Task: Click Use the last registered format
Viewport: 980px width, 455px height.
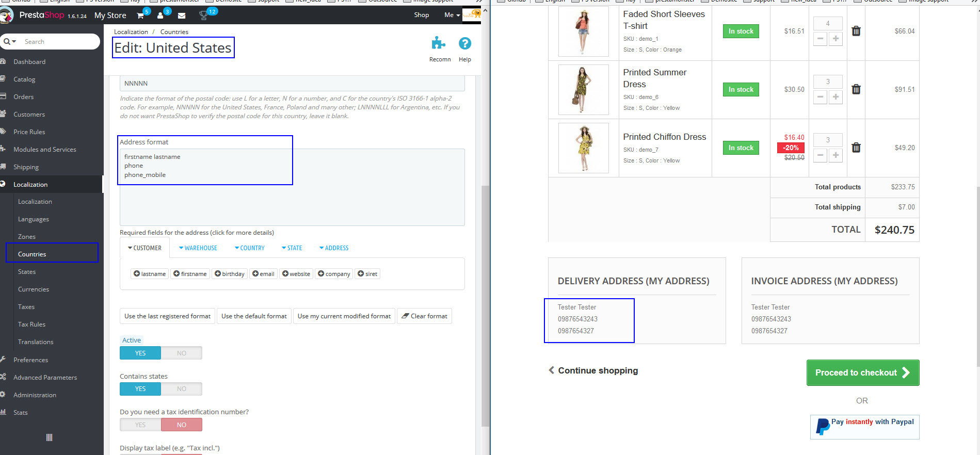Action: pos(167,316)
